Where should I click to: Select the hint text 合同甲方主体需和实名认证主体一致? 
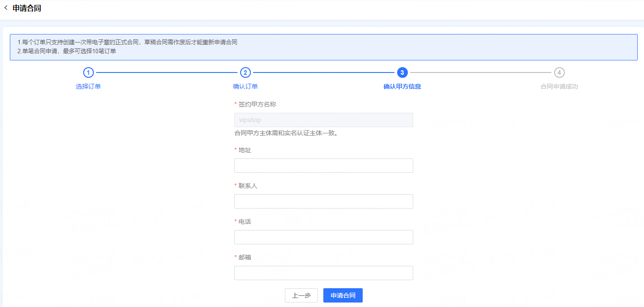point(286,133)
